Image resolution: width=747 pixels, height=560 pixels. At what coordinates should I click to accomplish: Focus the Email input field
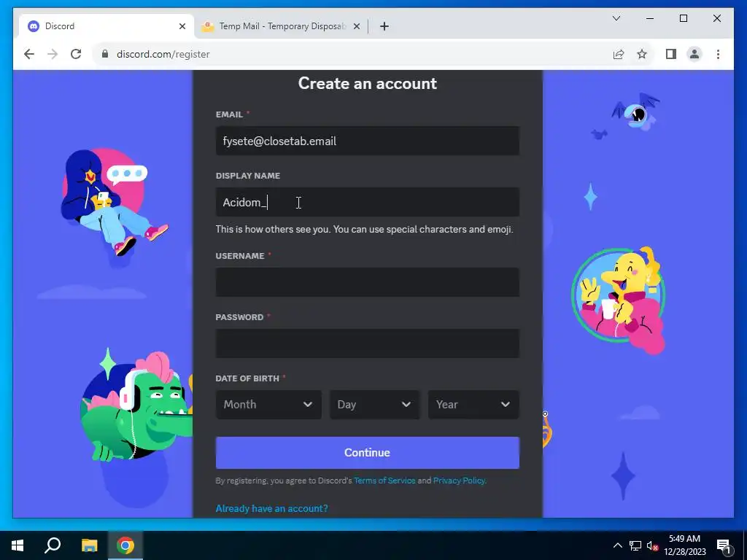click(368, 141)
